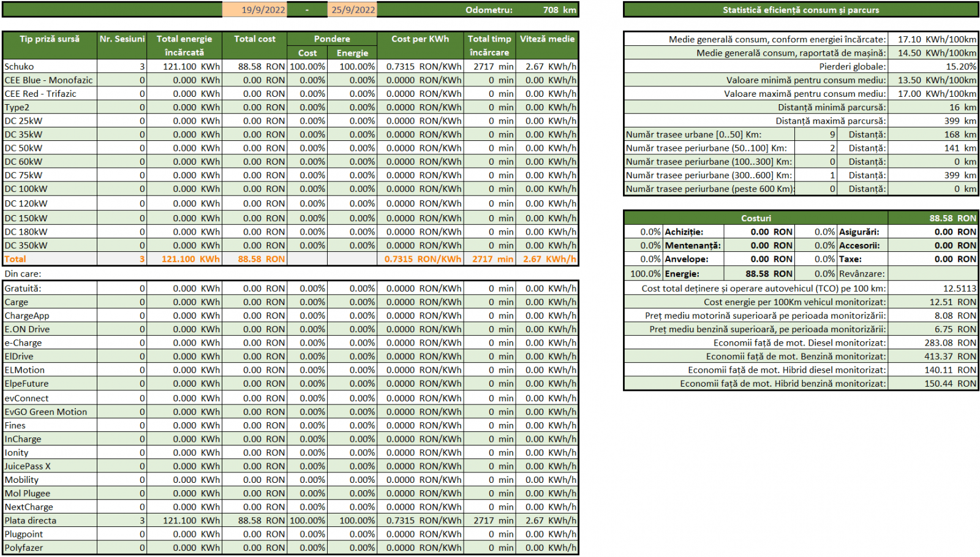Image resolution: width=980 pixels, height=557 pixels.
Task: Select the 'EvGO Green Motion' provider cell
Action: pyautogui.click(x=50, y=412)
